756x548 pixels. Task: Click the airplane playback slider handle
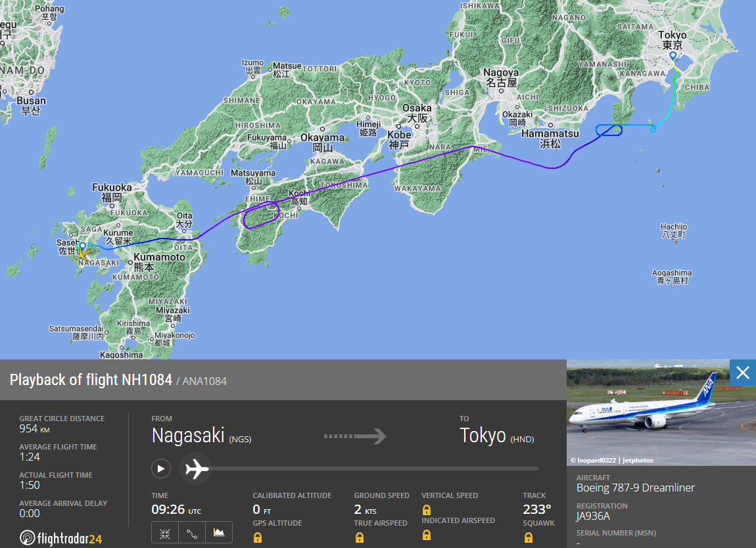pyautogui.click(x=197, y=468)
